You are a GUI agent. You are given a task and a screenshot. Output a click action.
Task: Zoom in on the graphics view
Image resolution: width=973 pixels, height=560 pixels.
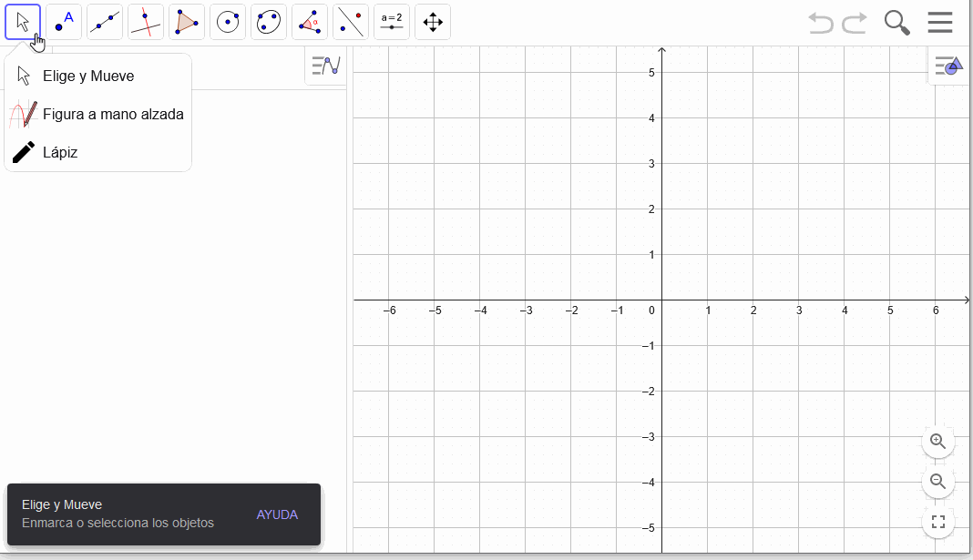pyautogui.click(x=937, y=441)
